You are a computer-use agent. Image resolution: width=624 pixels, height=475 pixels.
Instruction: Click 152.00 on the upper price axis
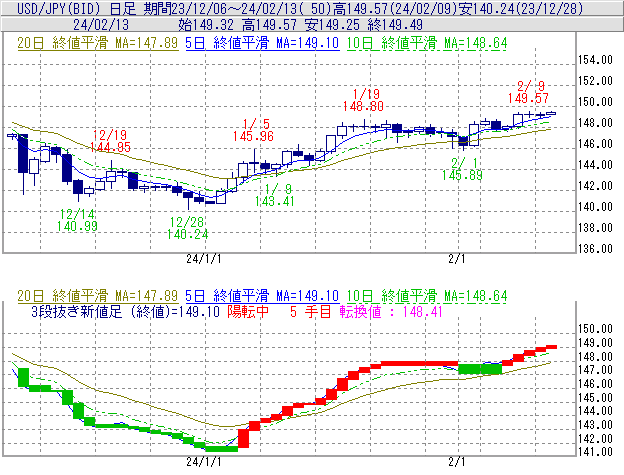(595, 81)
